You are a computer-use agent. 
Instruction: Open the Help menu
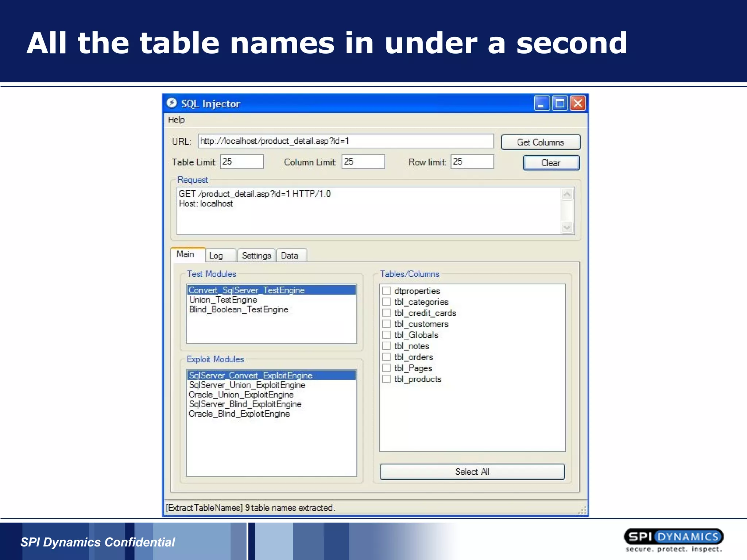point(176,120)
